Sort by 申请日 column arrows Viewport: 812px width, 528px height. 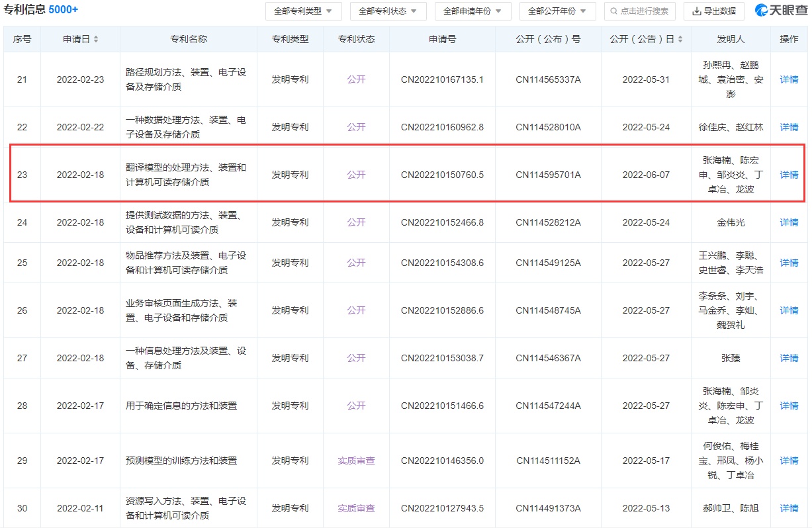tap(96, 39)
